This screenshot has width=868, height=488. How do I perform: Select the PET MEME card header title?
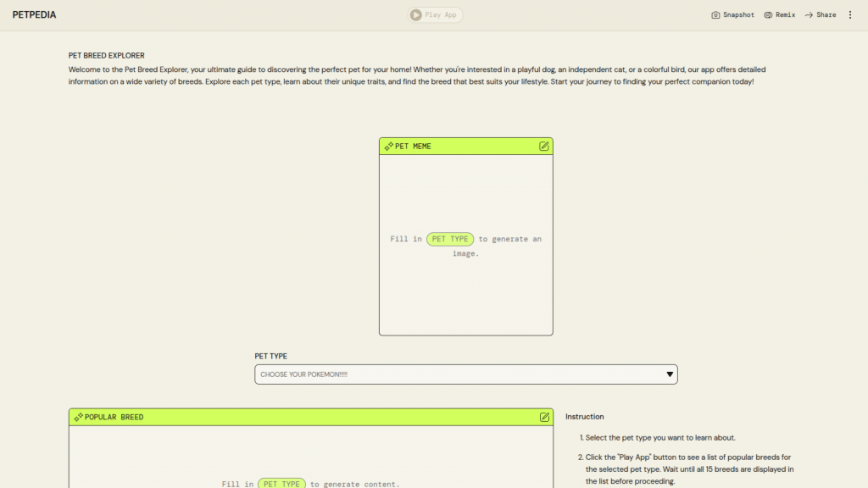(413, 147)
